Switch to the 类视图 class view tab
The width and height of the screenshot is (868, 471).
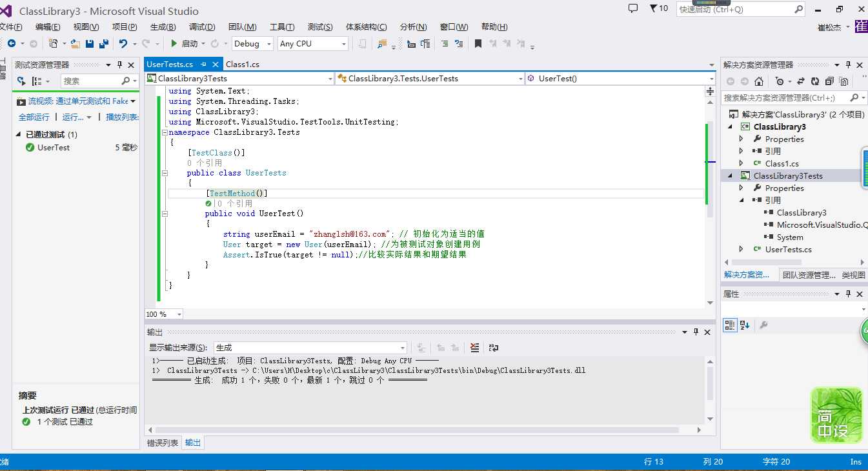point(853,275)
